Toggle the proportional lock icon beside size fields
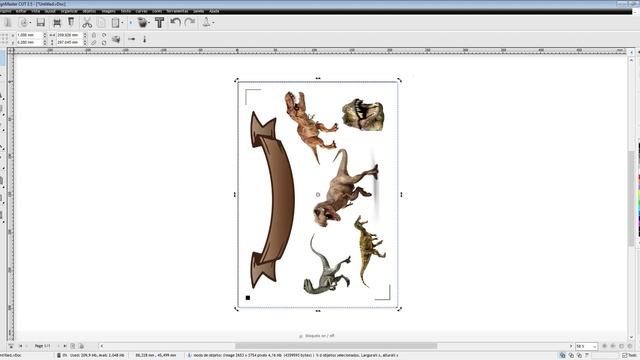 coord(94,36)
